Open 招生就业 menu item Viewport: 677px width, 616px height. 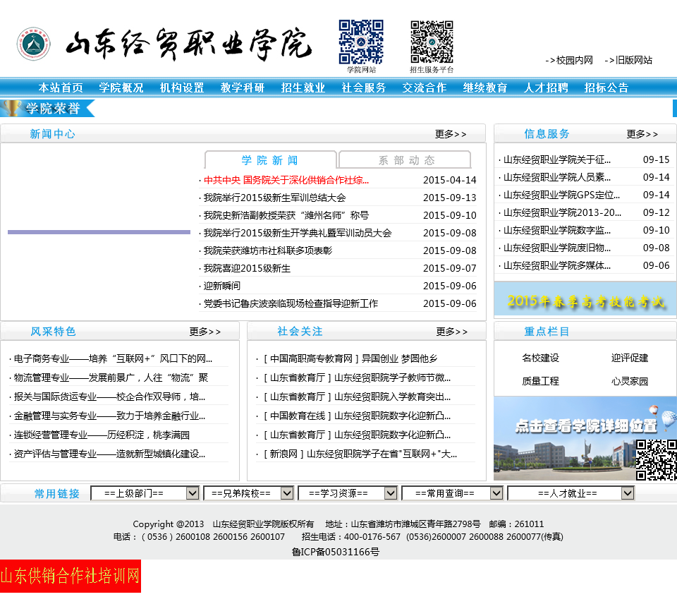[x=303, y=87]
